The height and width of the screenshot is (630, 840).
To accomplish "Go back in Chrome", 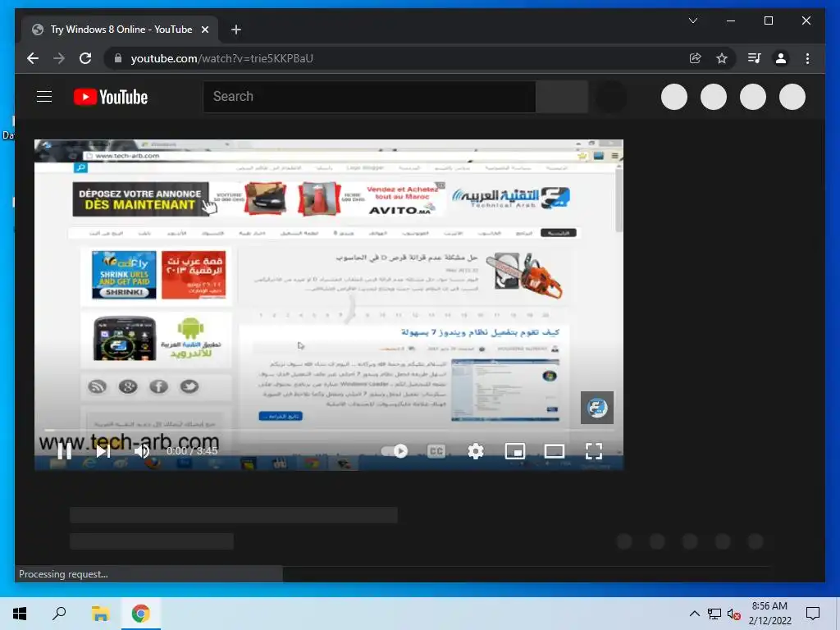I will (33, 58).
